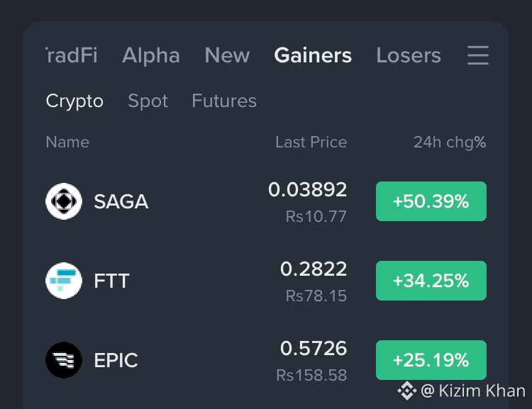Switch to the TradFi tab
Screen dimensions: 532x409
(72, 55)
